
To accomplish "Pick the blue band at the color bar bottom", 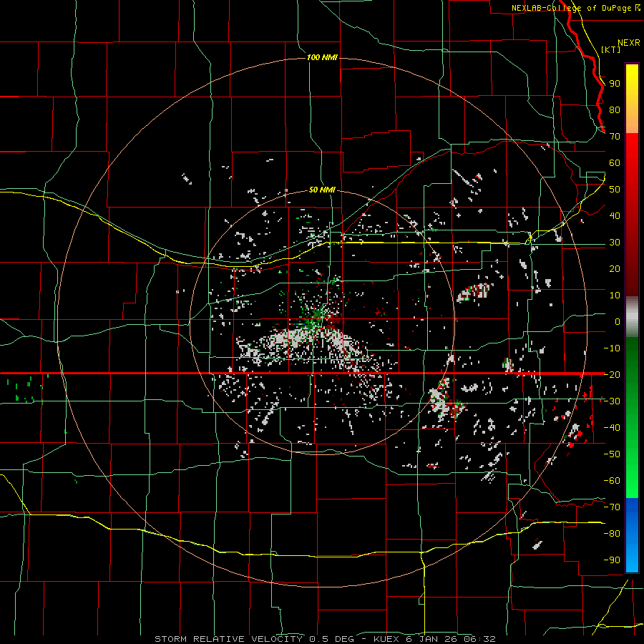I will tap(632, 535).
